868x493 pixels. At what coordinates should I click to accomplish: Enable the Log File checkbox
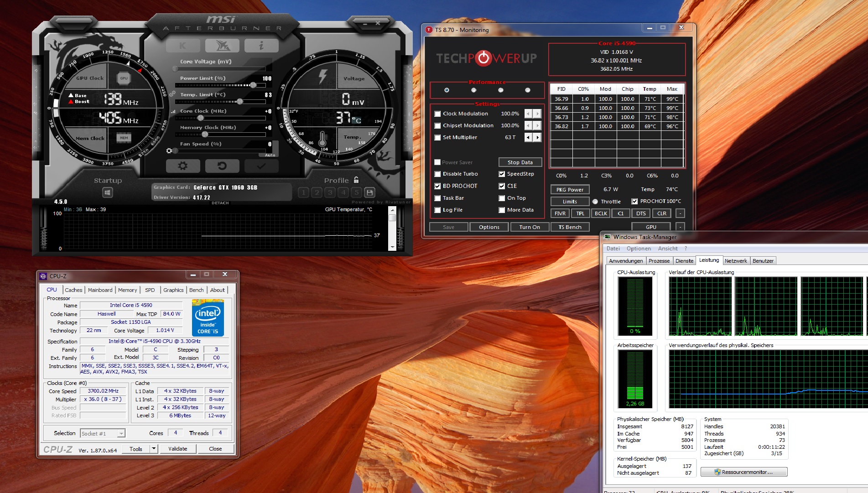tap(437, 210)
